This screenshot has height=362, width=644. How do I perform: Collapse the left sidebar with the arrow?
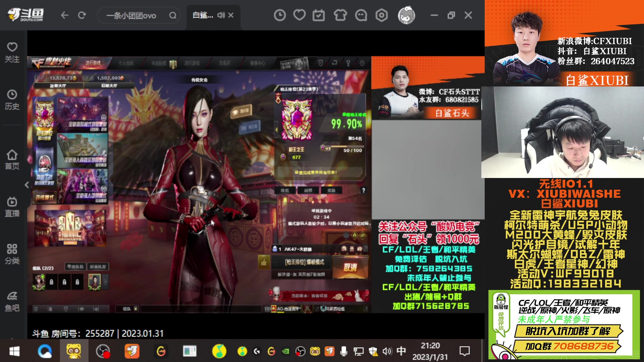click(x=27, y=185)
